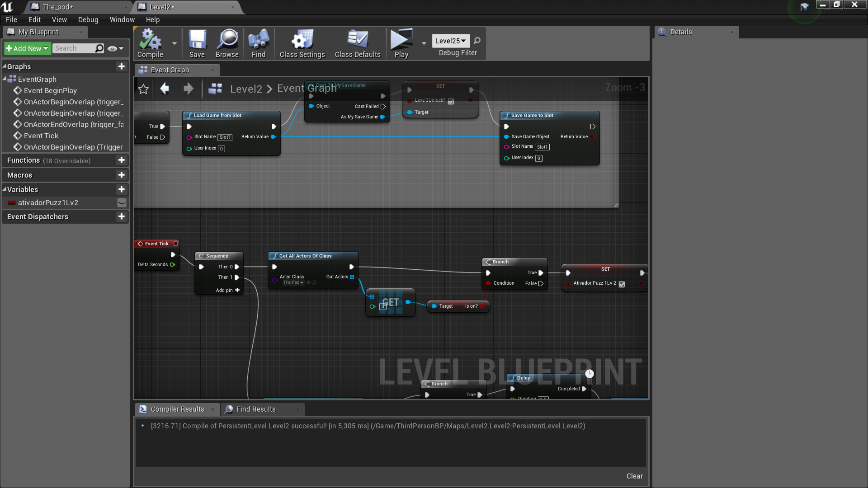Toggle the Ativador Puzz 1Lv 2 checkbox

[622, 284]
